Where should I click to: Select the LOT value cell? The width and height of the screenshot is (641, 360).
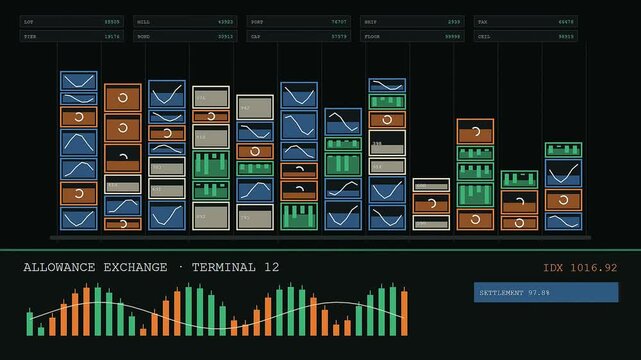pos(72,22)
